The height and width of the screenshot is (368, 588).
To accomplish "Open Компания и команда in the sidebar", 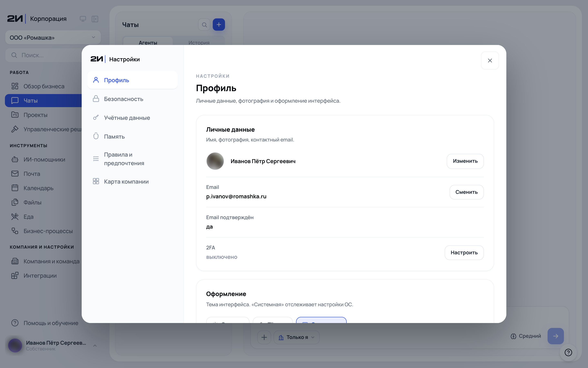I will [x=44, y=261].
